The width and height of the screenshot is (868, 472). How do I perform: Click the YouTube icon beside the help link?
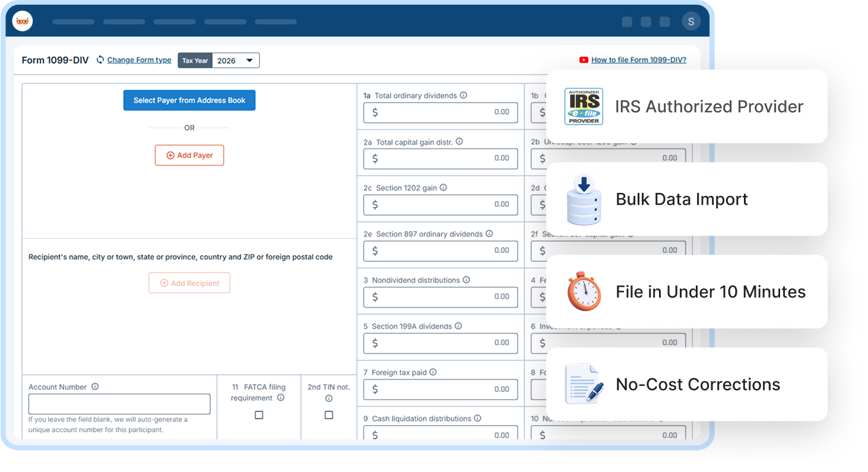584,60
